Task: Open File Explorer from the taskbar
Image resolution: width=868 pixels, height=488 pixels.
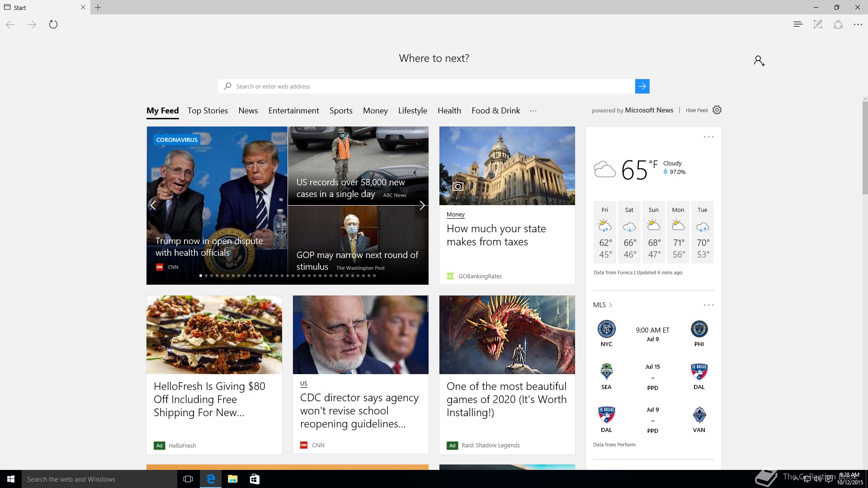Action: point(233,479)
